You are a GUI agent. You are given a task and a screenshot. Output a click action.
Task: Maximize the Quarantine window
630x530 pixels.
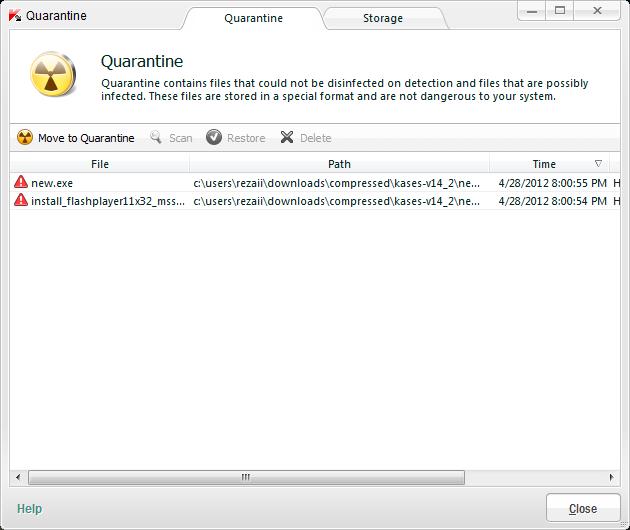click(560, 11)
